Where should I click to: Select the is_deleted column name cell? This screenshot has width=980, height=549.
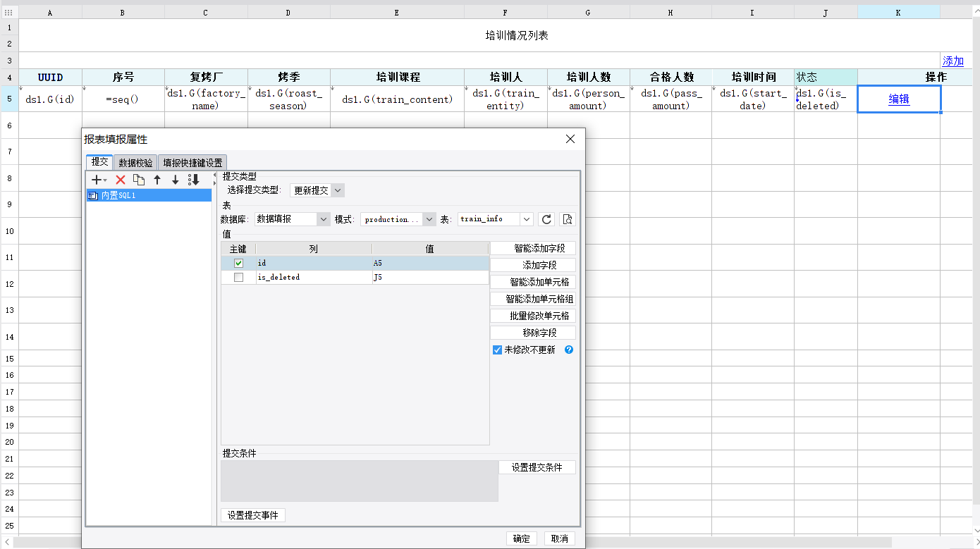(314, 278)
